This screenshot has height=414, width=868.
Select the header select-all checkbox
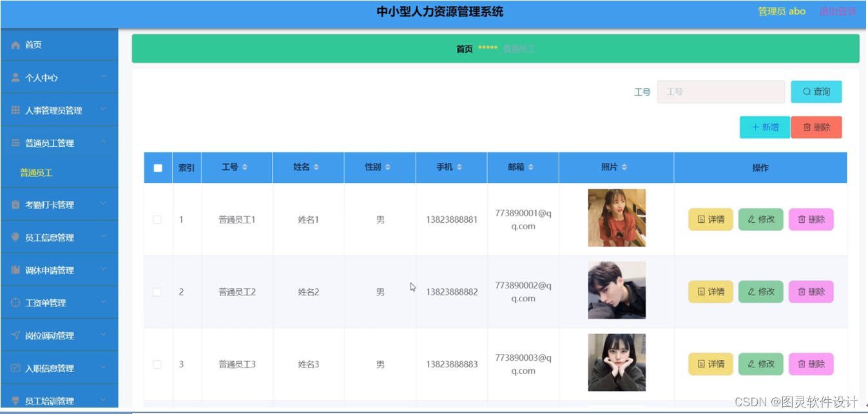tap(158, 168)
